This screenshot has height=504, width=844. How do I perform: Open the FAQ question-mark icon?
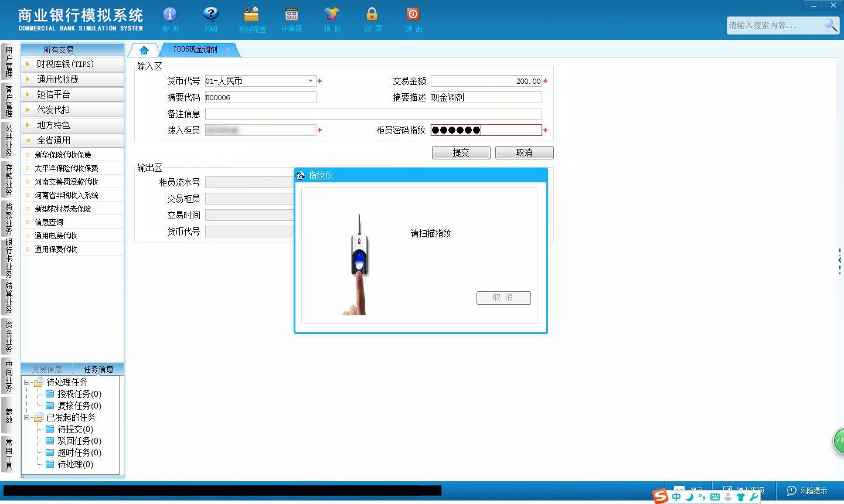click(211, 15)
